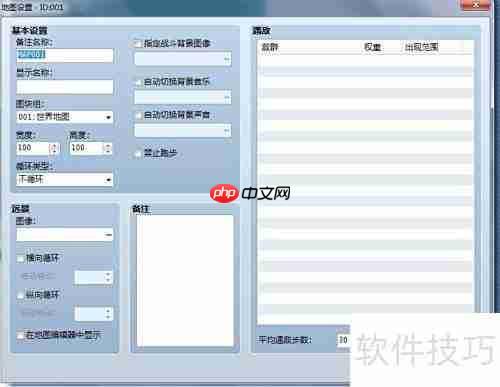Toggle the 横向循环 checkbox
The height and width of the screenshot is (387, 500).
tap(21, 258)
